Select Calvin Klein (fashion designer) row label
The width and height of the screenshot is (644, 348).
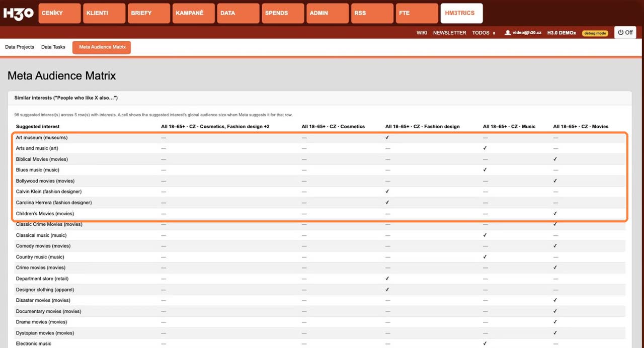(x=49, y=192)
